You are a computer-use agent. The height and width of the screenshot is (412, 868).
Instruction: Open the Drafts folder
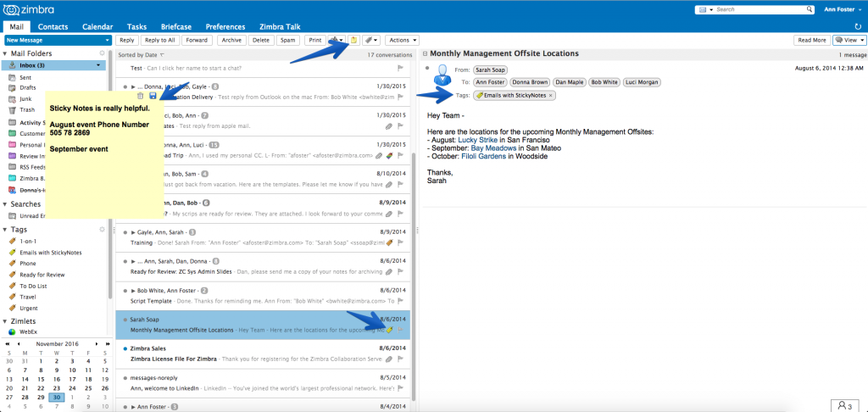coord(28,88)
